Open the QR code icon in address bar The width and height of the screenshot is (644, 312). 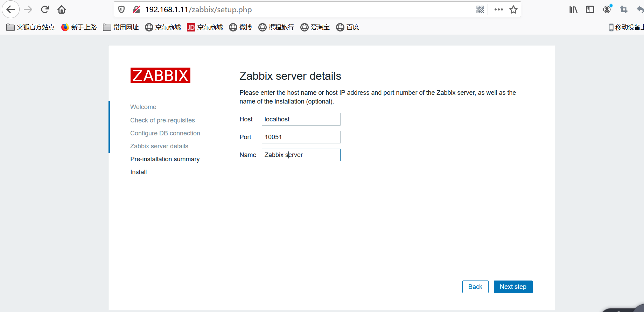coord(480,9)
